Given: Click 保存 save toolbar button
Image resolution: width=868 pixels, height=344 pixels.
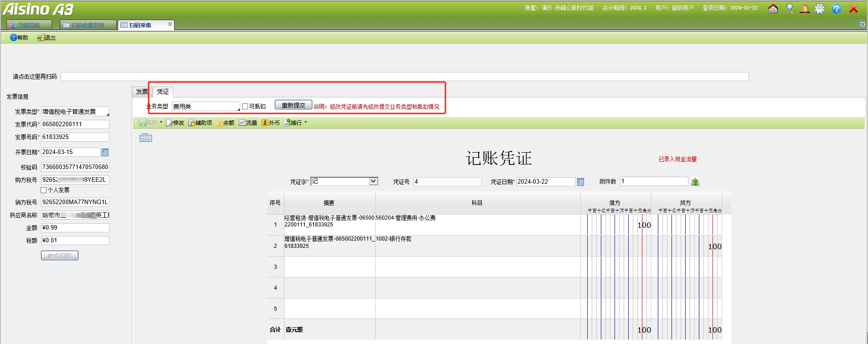Looking at the screenshot, I should (149, 123).
